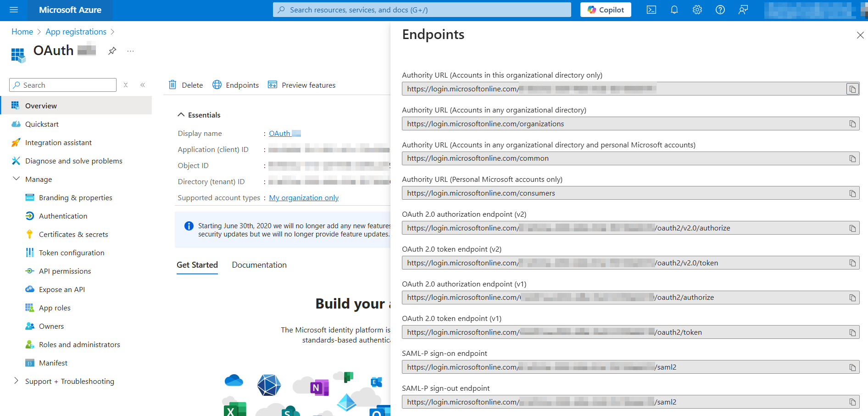Collapse the left navigation sidebar
Image resolution: width=868 pixels, height=416 pixels.
coord(143,85)
